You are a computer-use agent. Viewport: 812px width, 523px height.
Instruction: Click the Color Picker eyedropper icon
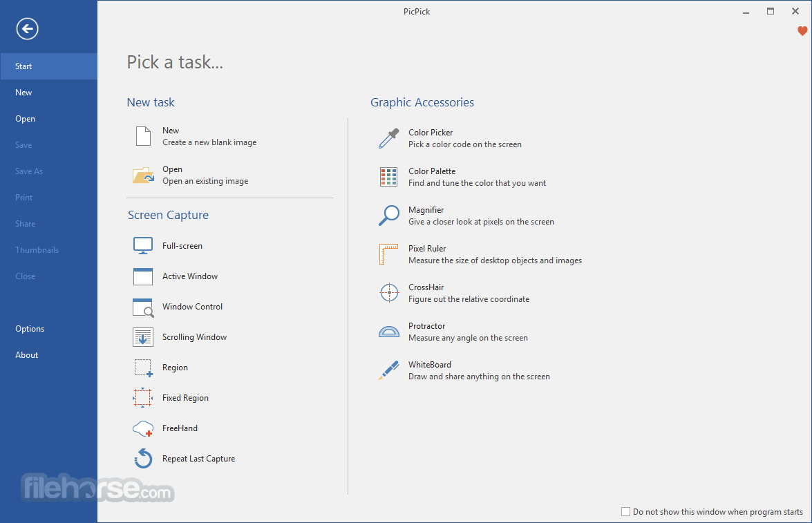(x=389, y=138)
